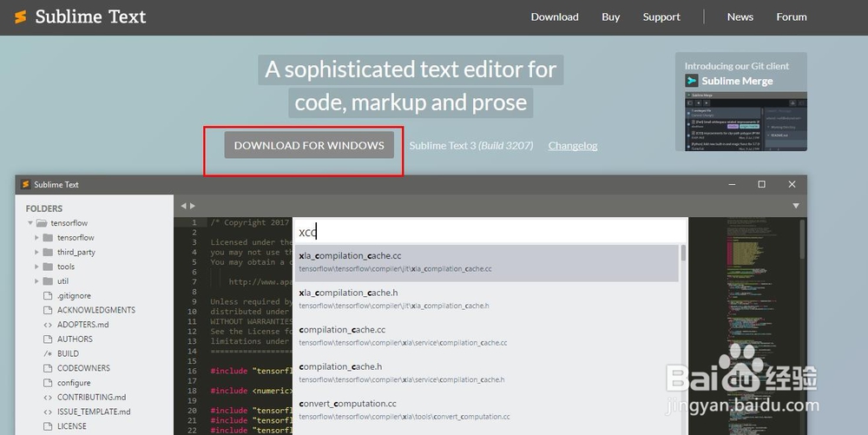The image size is (868, 435).
Task: Open the BUILD file
Action: click(x=68, y=353)
